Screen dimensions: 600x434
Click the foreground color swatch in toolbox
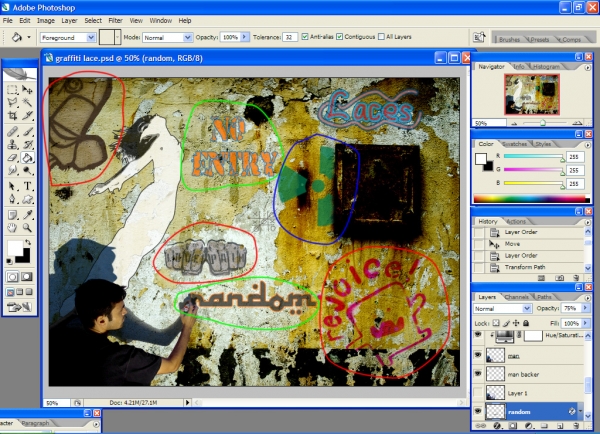coord(14,248)
